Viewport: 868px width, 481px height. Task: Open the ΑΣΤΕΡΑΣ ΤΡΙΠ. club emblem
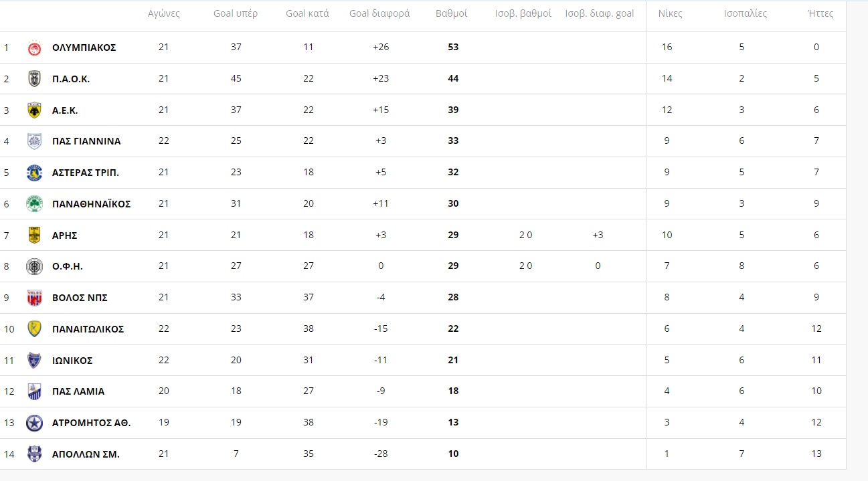[34, 173]
